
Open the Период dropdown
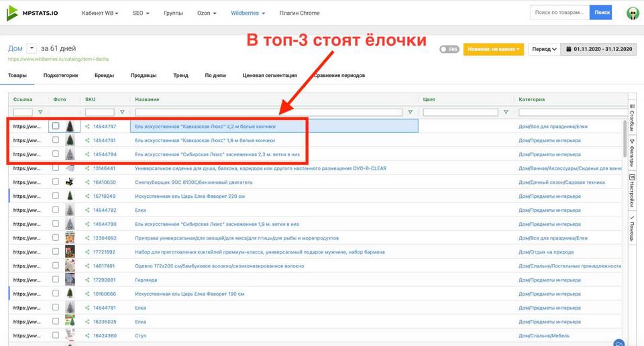tap(544, 49)
